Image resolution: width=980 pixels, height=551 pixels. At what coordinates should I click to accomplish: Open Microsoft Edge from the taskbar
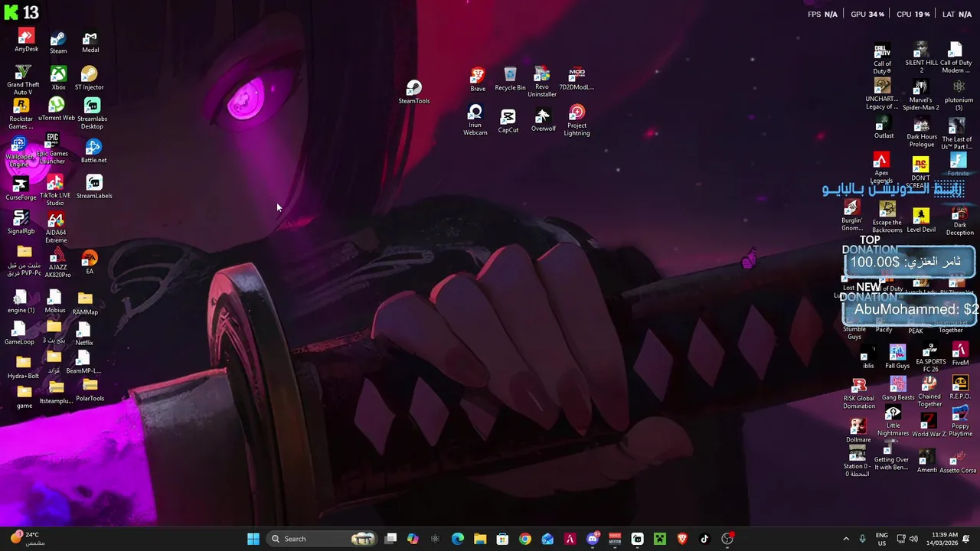point(457,539)
